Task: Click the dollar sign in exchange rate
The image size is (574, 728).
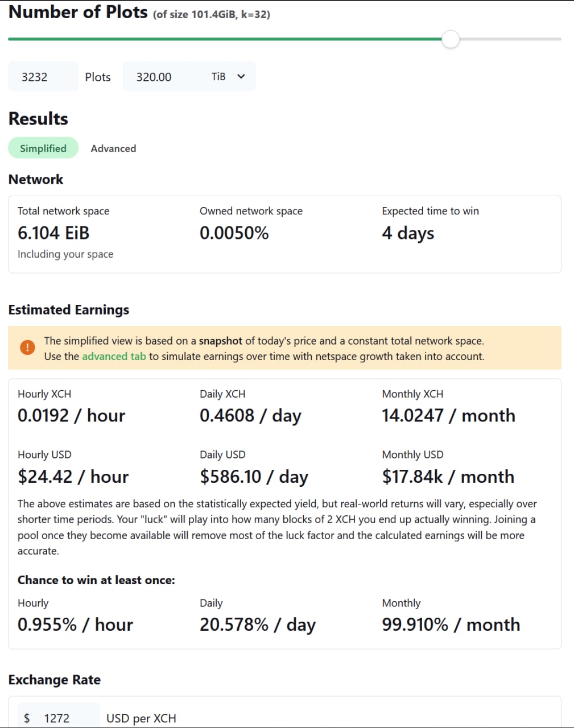Action: click(27, 718)
